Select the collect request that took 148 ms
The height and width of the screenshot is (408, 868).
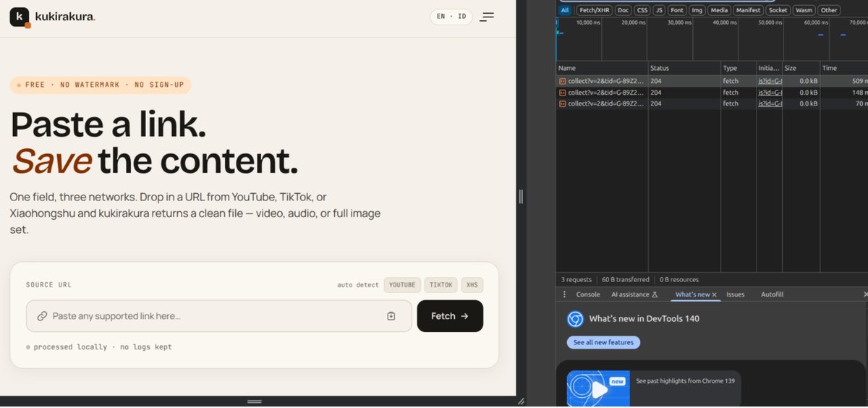[x=712, y=93]
